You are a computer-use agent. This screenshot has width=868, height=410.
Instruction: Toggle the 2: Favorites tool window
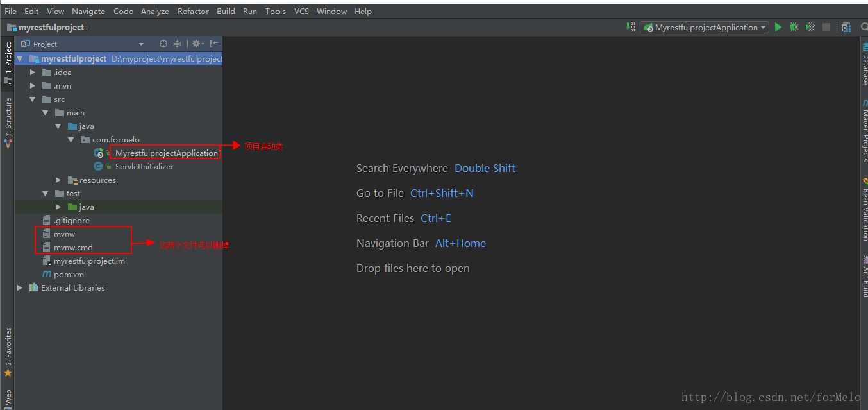point(8,352)
